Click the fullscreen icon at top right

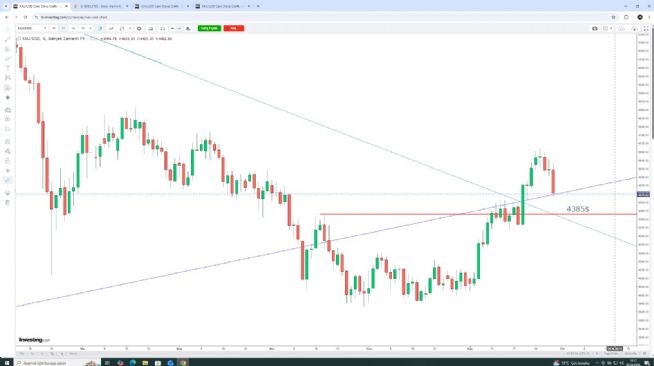(646, 28)
